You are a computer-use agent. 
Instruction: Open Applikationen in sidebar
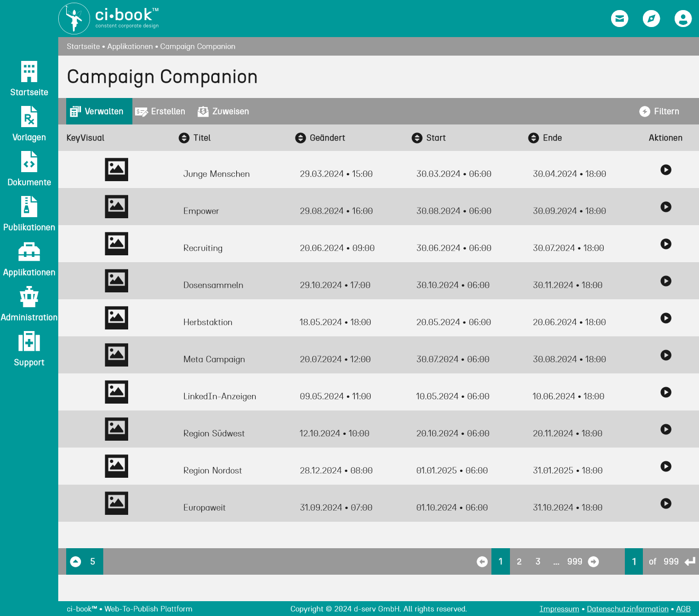29,258
